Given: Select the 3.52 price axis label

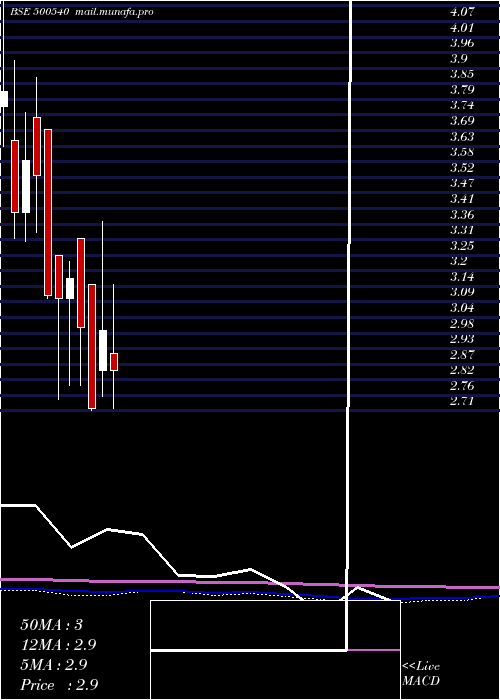Looking at the screenshot, I should point(462,168).
